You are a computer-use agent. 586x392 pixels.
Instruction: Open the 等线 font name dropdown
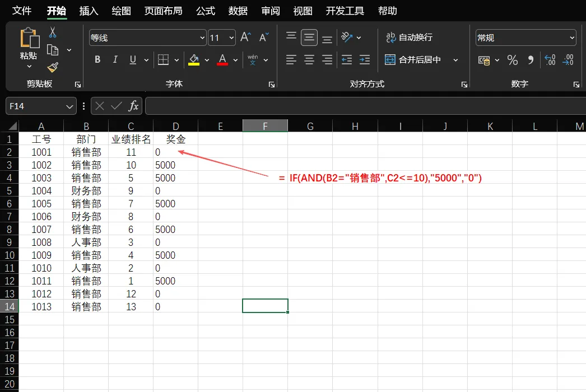point(202,38)
